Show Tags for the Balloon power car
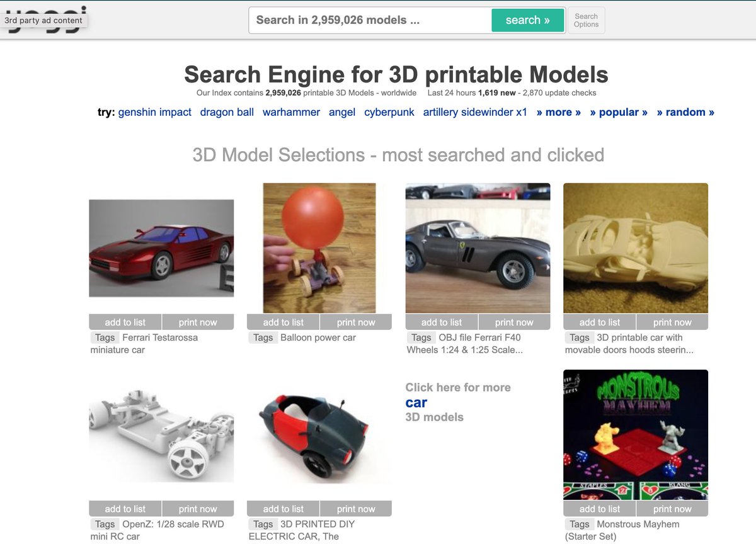This screenshot has height=544, width=756. pyautogui.click(x=263, y=337)
